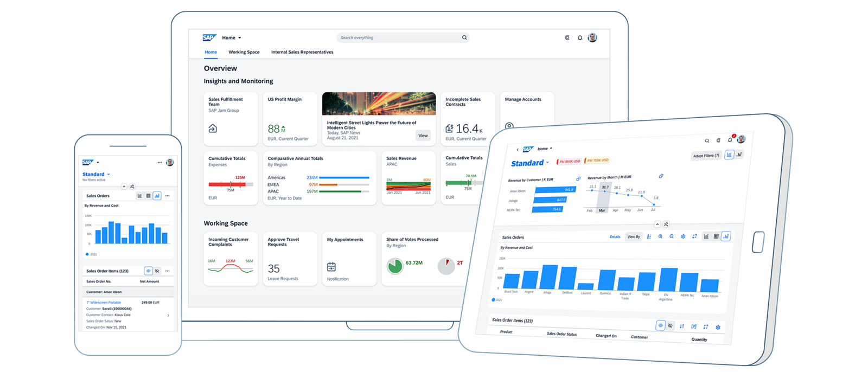Collapse header chevron on tablet
This screenshot has width=868, height=372.
(657, 224)
